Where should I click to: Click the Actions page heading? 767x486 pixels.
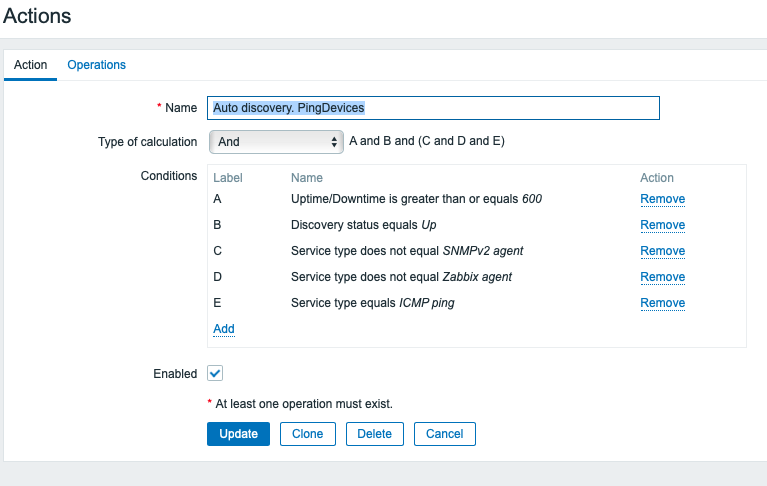(x=37, y=16)
